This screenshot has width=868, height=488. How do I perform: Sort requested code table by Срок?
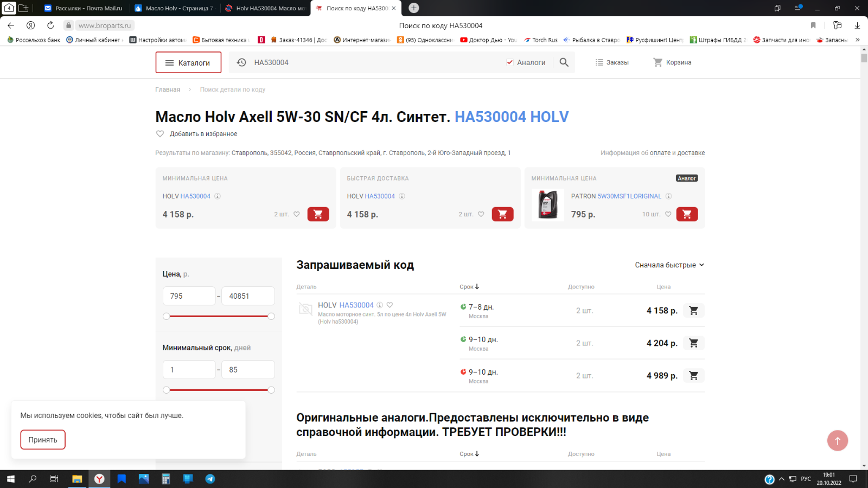click(469, 287)
